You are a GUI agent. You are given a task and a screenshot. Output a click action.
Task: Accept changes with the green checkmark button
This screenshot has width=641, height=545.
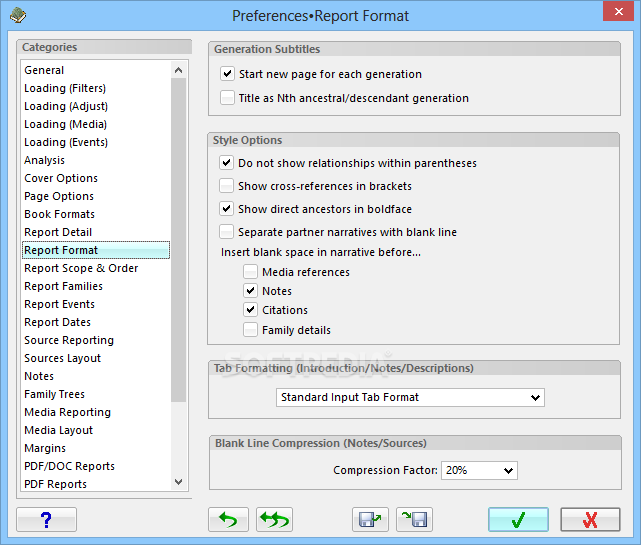tap(518, 520)
